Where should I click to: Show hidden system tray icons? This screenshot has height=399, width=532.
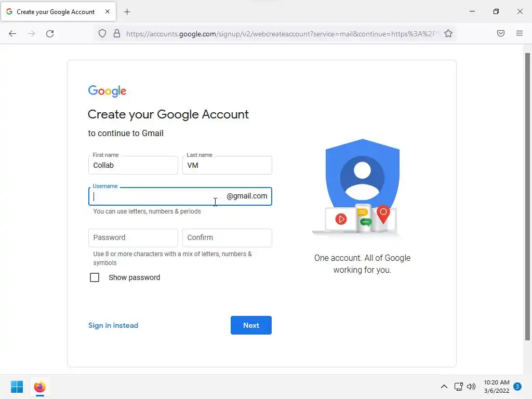click(444, 387)
